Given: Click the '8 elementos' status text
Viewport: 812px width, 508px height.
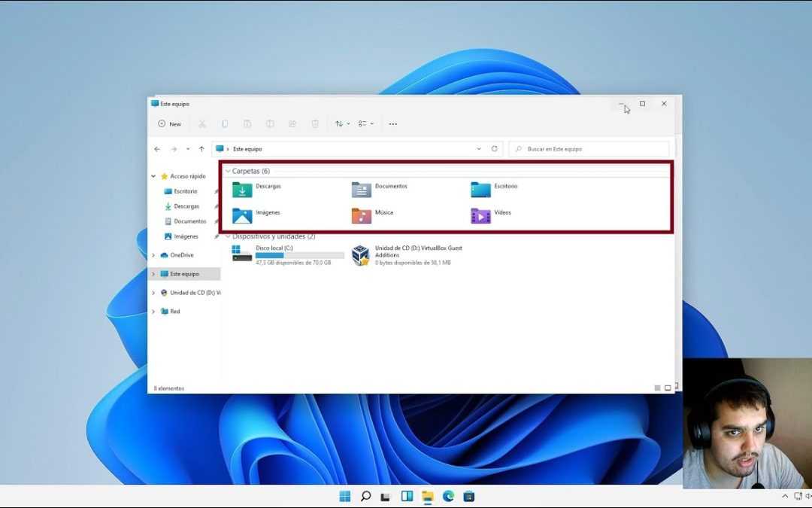Looking at the screenshot, I should click(169, 388).
